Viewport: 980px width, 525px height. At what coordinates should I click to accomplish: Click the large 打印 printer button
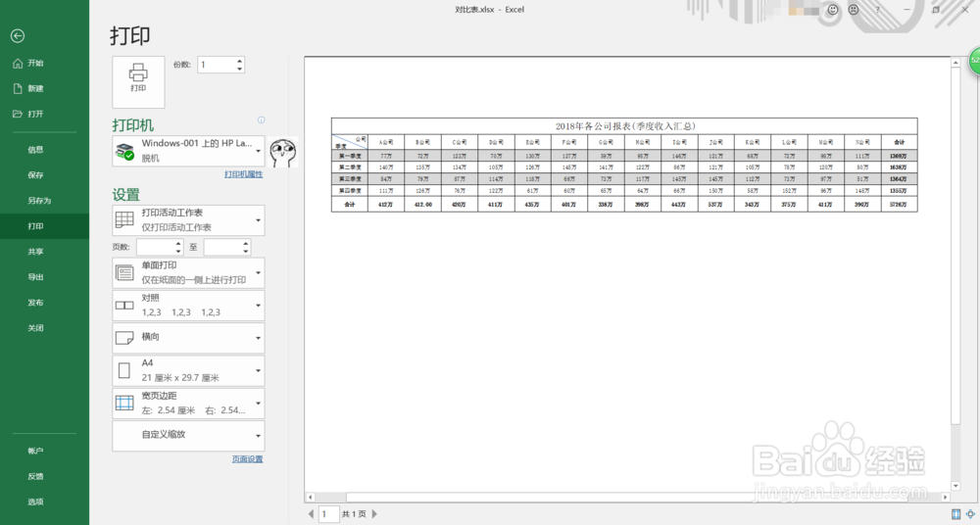138,82
